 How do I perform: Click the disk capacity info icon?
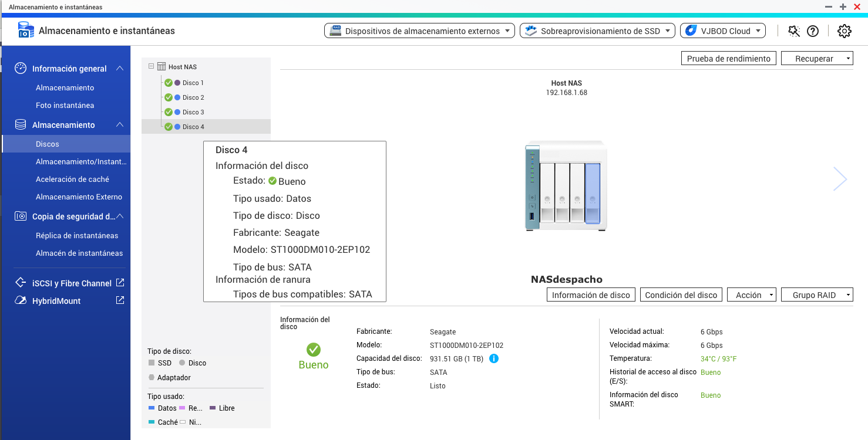(x=494, y=358)
